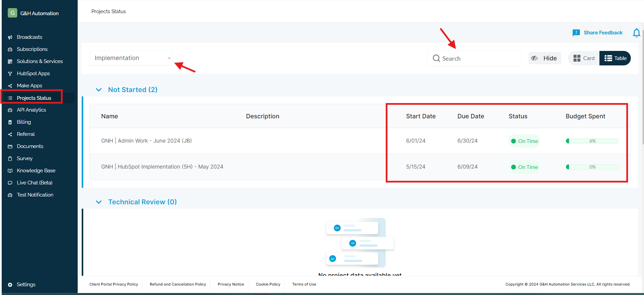Viewport: 644px width, 295px height.
Task: Switch to Table view
Action: [x=615, y=58]
